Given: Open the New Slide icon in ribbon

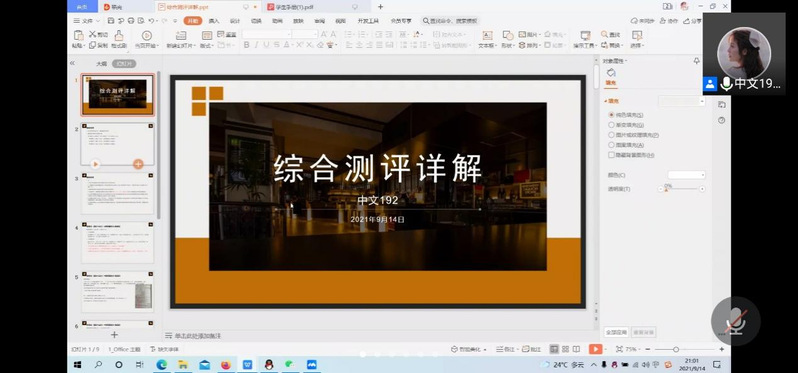Looking at the screenshot, I should [x=180, y=35].
